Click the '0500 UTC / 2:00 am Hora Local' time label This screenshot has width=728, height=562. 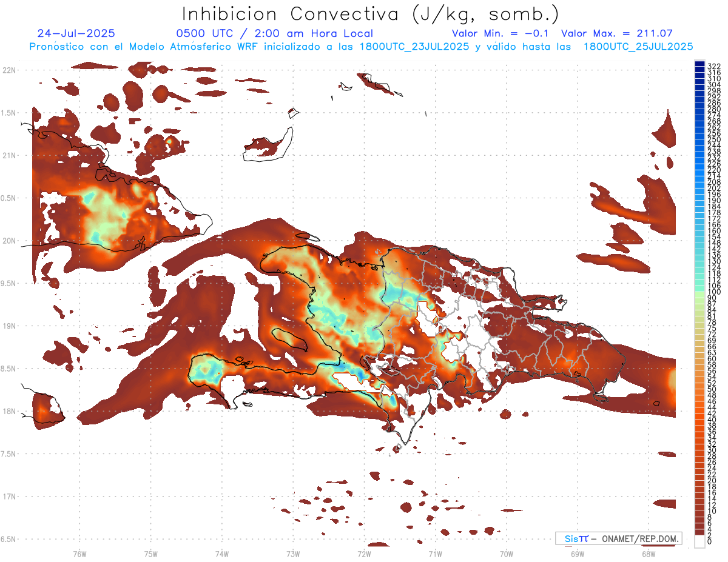pyautogui.click(x=274, y=34)
